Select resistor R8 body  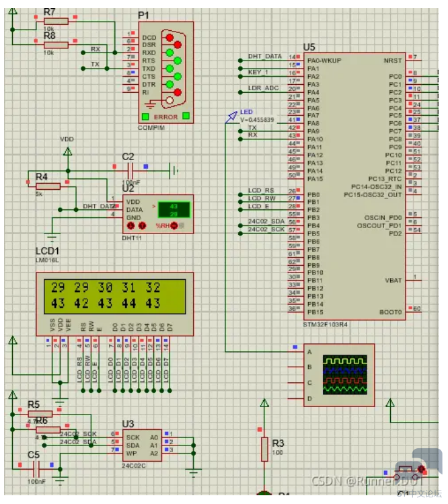click(x=56, y=45)
